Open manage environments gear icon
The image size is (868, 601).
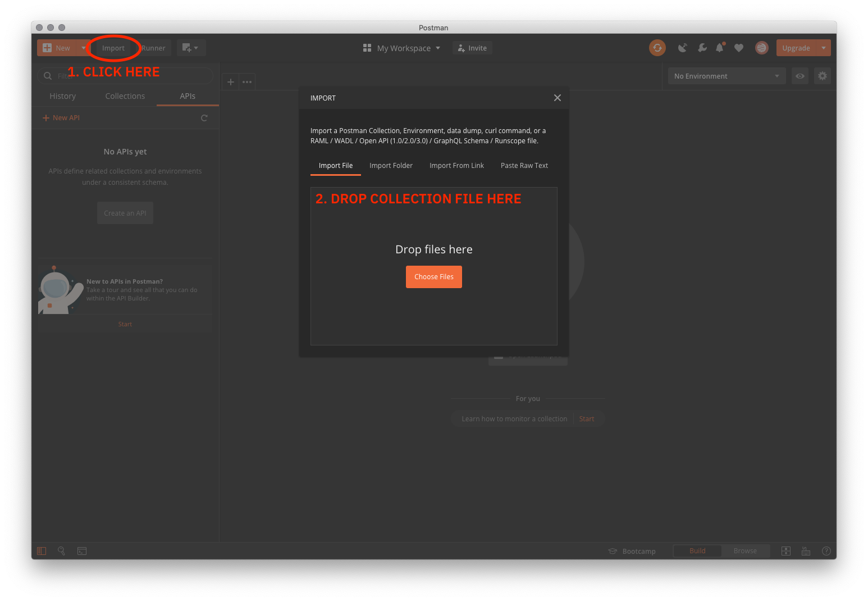coord(823,76)
